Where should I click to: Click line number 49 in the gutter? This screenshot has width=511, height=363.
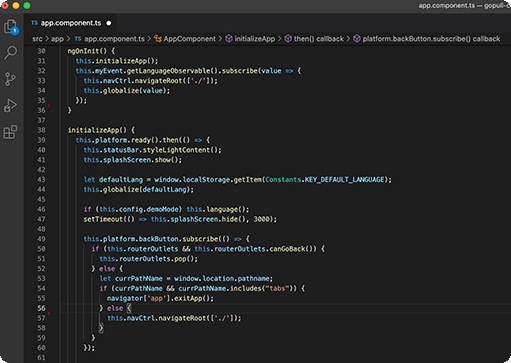coord(41,239)
